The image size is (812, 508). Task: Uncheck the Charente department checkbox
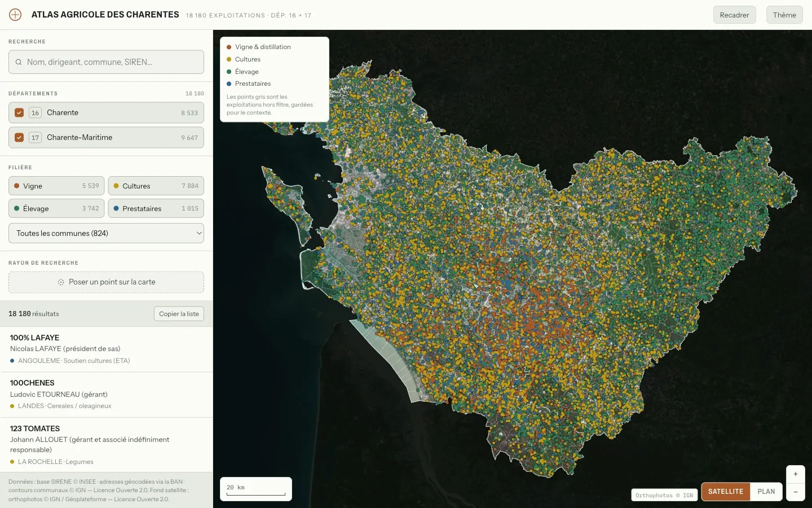pyautogui.click(x=19, y=112)
